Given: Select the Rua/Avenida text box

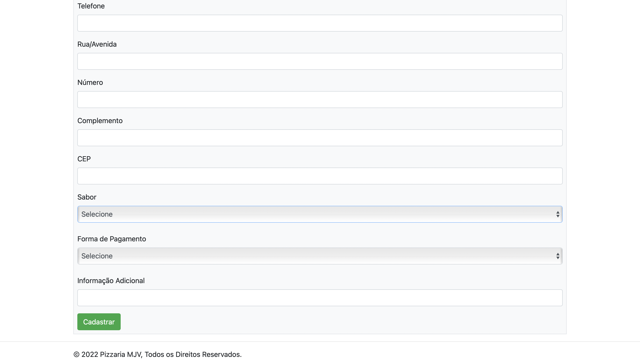Looking at the screenshot, I should click(x=320, y=61).
